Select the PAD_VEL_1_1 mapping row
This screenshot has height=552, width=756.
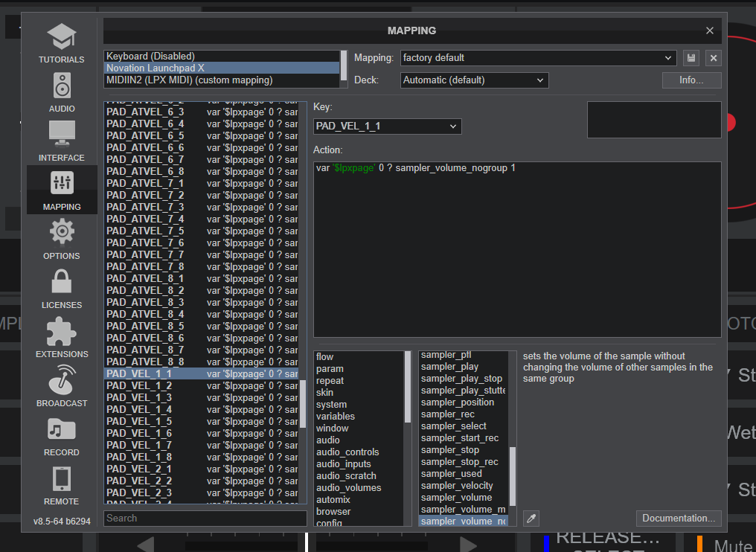[x=202, y=373]
